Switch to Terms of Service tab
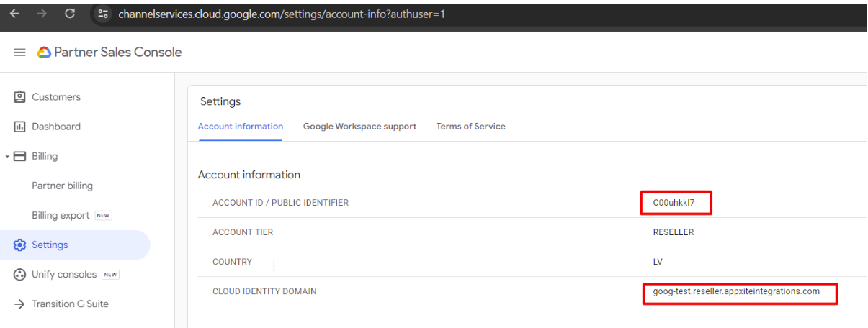Viewport: 868px width, 328px height. 470,126
